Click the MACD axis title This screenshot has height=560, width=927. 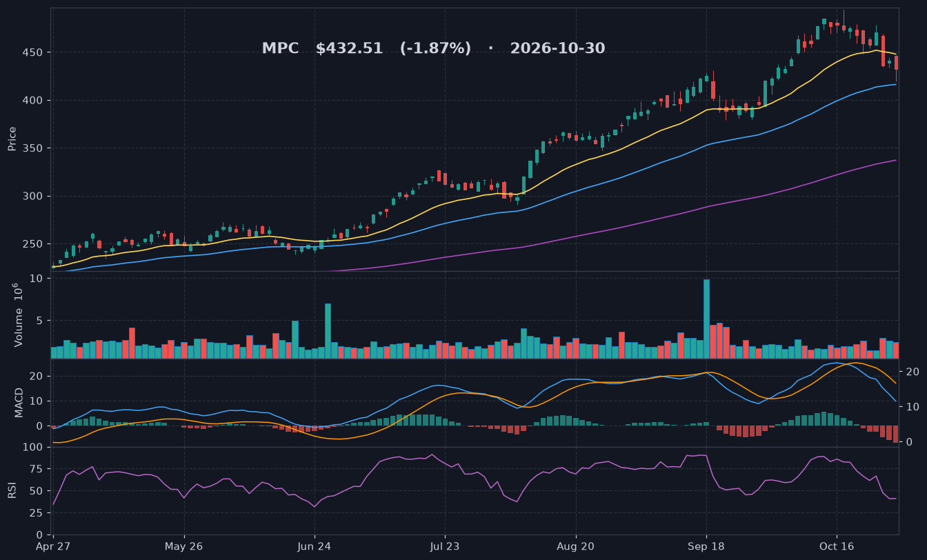pyautogui.click(x=19, y=402)
